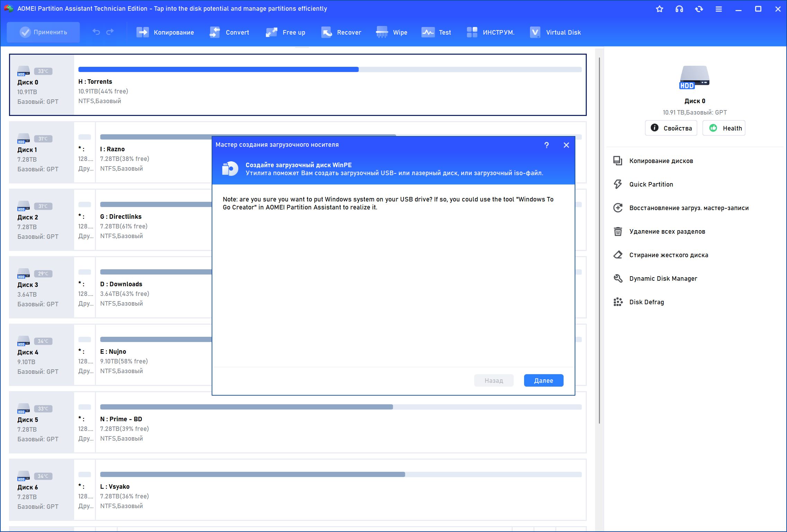This screenshot has width=787, height=532.
Task: Click help question mark in wizard dialog
Action: 547,145
